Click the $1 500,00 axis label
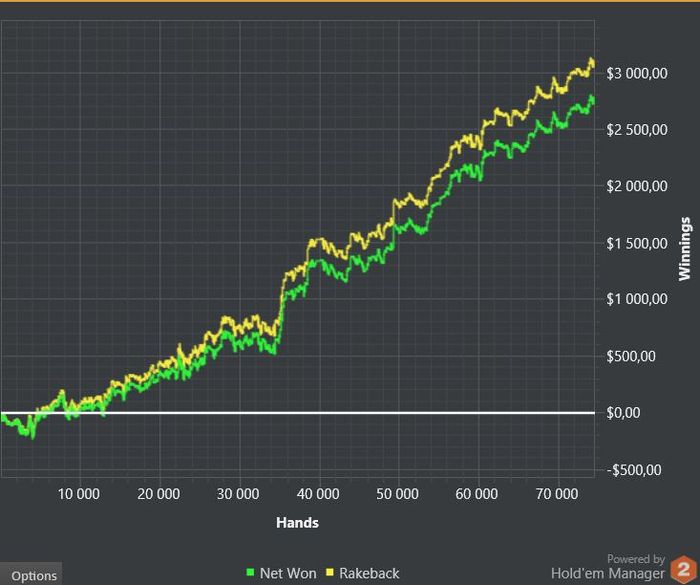Screen dimensions: 700x585 point(637,243)
